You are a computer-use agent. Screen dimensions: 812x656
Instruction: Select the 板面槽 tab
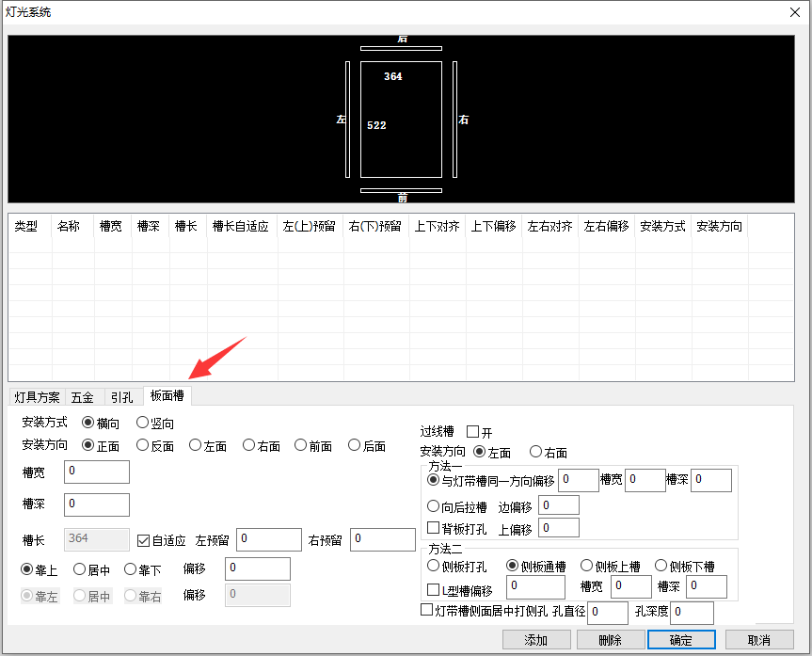coord(167,395)
